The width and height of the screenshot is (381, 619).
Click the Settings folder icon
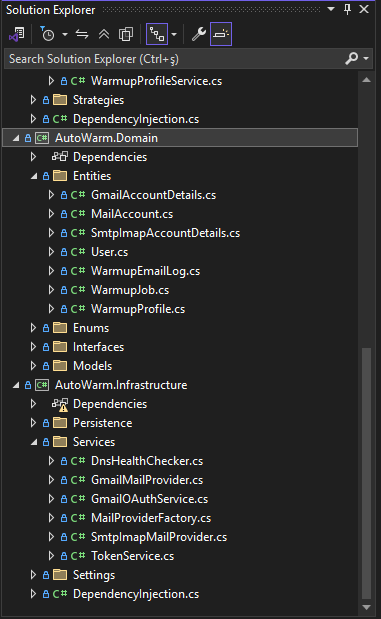60,575
